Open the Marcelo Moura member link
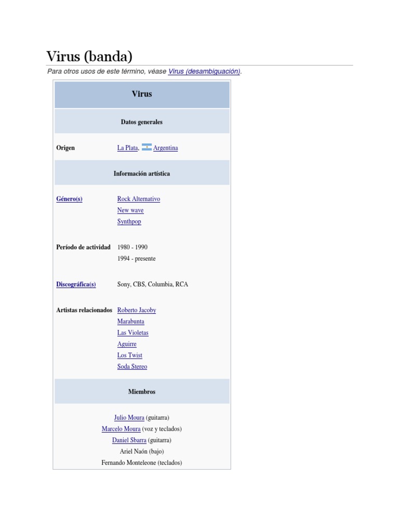Image resolution: width=399 pixels, height=532 pixels. [x=121, y=429]
